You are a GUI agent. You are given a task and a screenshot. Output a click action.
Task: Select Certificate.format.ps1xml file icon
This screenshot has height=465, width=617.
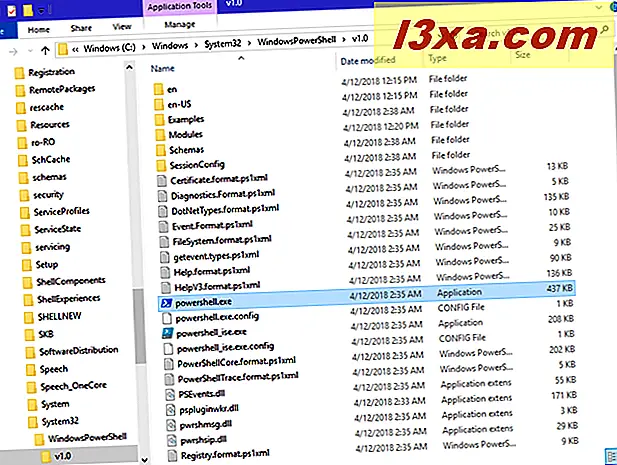tap(161, 181)
